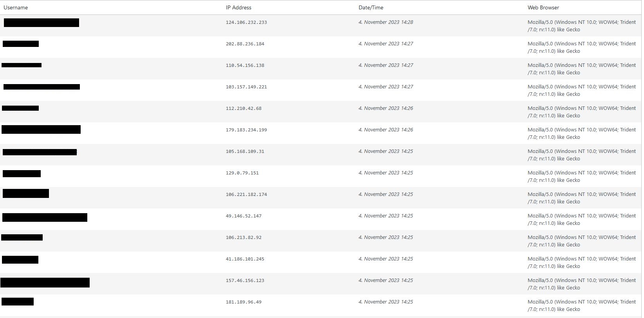Click IP address 105.168.109.31

pyautogui.click(x=245, y=151)
